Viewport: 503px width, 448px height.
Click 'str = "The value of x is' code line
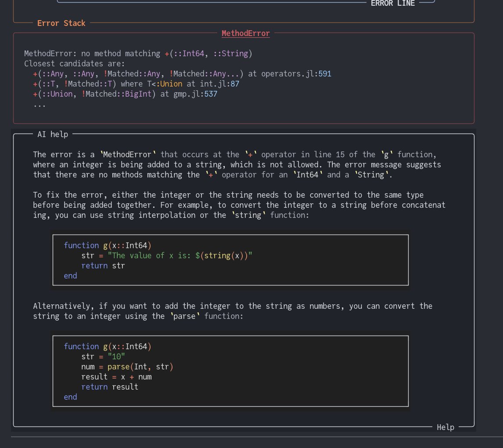click(x=167, y=256)
